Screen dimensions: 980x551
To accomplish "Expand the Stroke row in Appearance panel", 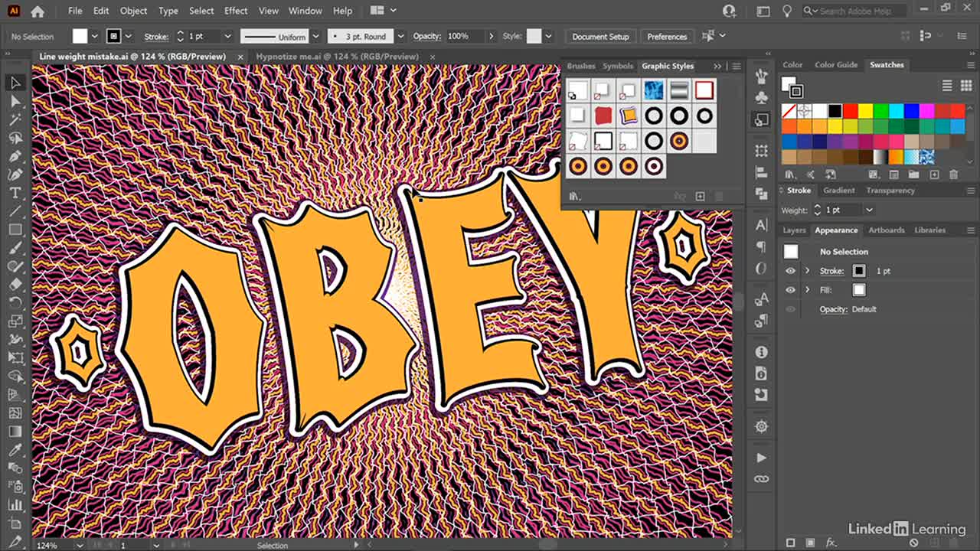I will [807, 271].
